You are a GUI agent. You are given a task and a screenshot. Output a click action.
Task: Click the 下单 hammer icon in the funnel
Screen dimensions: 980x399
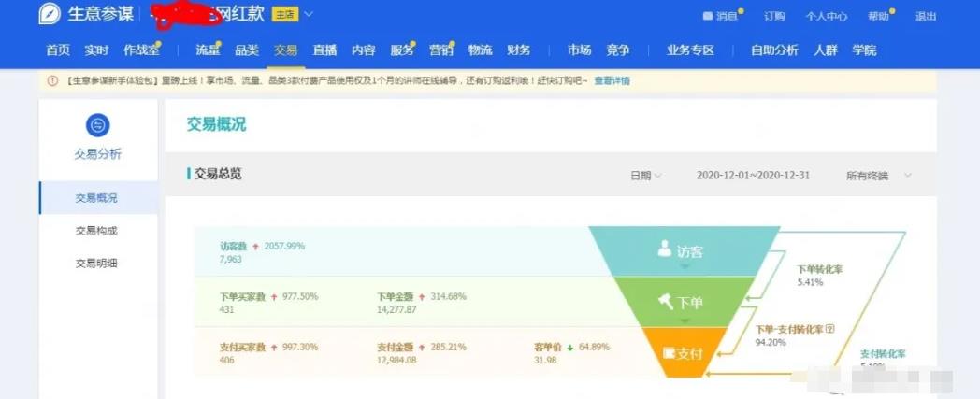pos(666,302)
